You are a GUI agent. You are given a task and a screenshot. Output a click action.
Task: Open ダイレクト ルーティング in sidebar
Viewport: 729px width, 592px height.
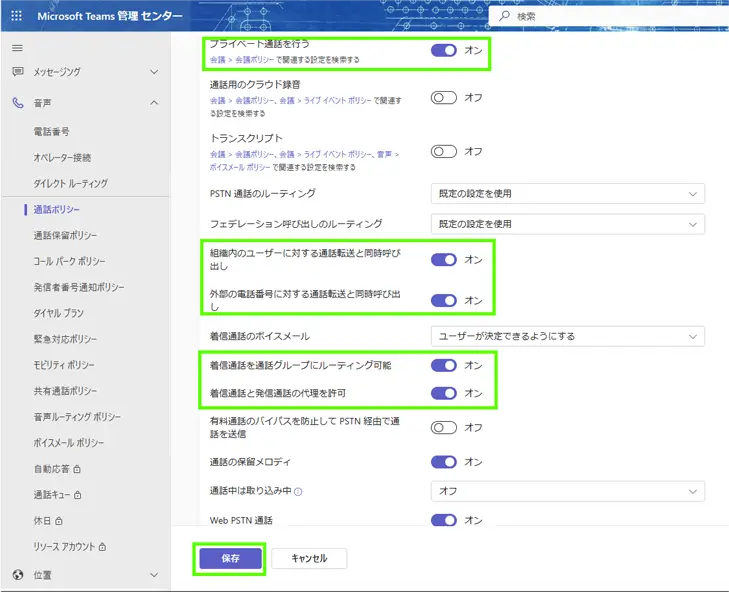point(70,184)
